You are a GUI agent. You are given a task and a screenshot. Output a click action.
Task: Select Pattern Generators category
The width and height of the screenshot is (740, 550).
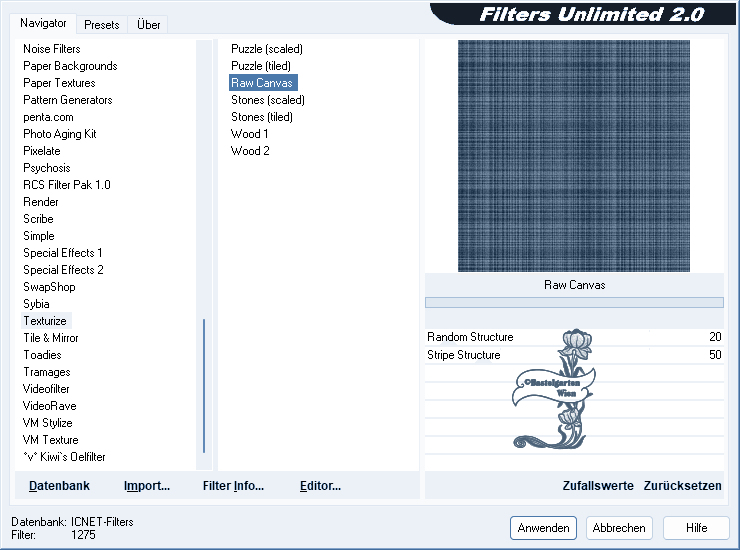tap(67, 100)
